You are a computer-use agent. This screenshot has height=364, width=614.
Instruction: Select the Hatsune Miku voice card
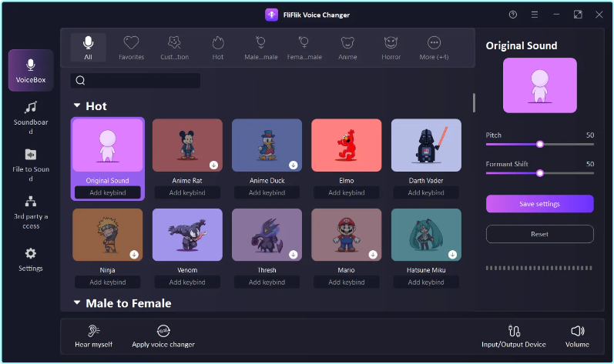click(426, 235)
